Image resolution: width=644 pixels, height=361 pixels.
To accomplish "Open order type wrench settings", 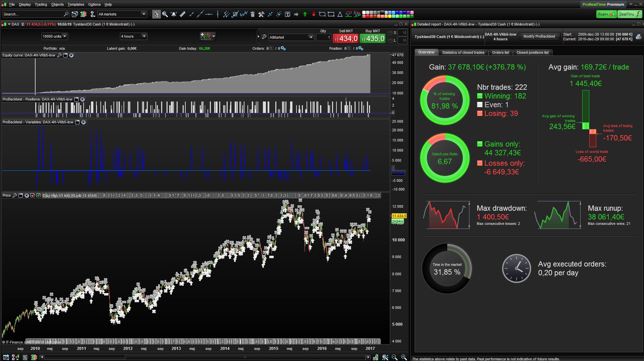I will pyautogui.click(x=264, y=37).
